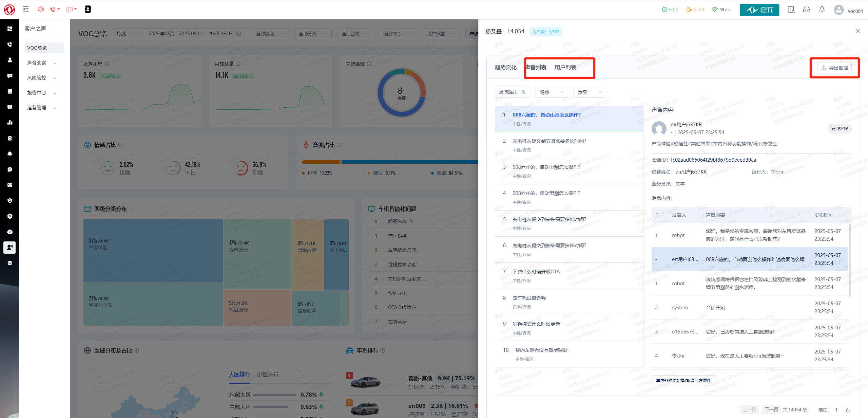Open the inbox tray icon in header

[x=807, y=10]
